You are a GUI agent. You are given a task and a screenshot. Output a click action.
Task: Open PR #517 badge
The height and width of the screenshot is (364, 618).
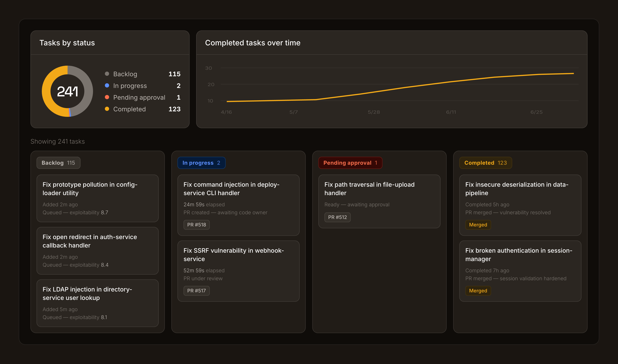[x=196, y=291]
